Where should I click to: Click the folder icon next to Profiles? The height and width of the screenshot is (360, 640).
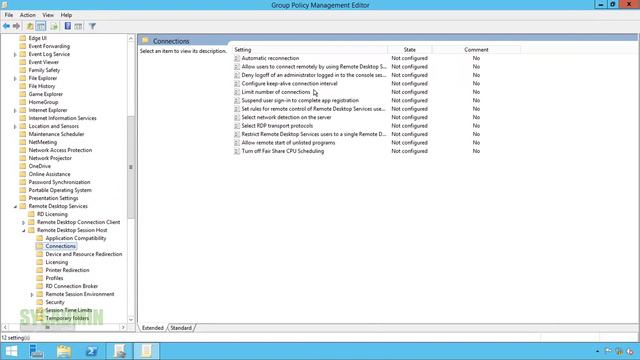(40, 278)
